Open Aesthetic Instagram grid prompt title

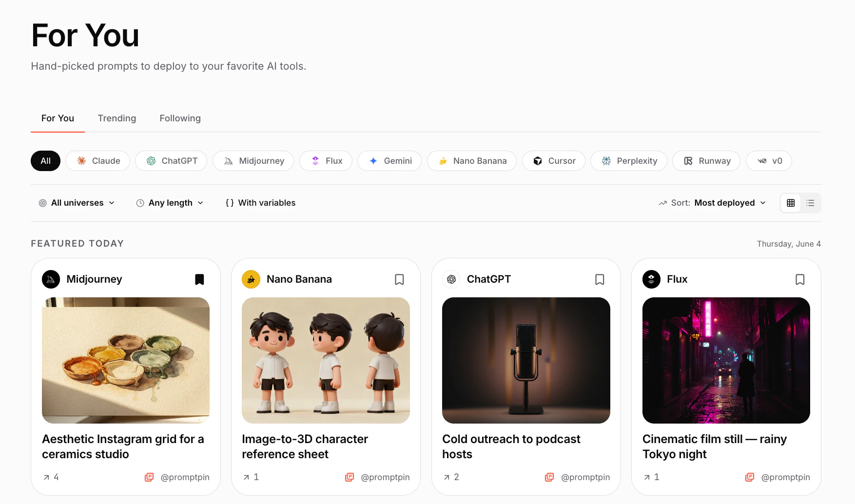click(123, 446)
